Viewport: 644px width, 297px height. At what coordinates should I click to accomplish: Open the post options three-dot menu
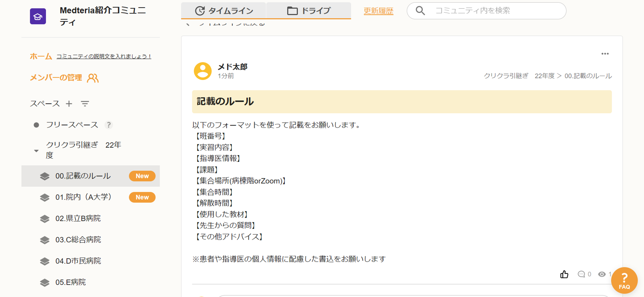tap(605, 54)
